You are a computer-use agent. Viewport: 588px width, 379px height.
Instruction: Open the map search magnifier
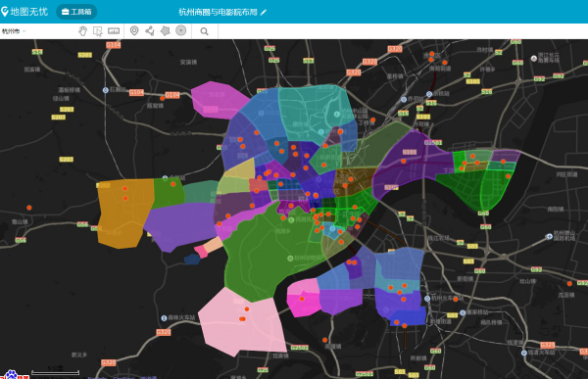coord(204,31)
